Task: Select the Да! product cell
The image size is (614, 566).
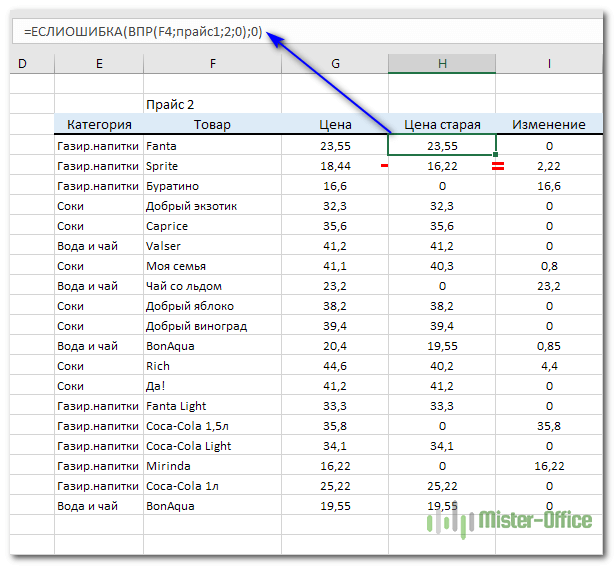Action: click(x=213, y=385)
